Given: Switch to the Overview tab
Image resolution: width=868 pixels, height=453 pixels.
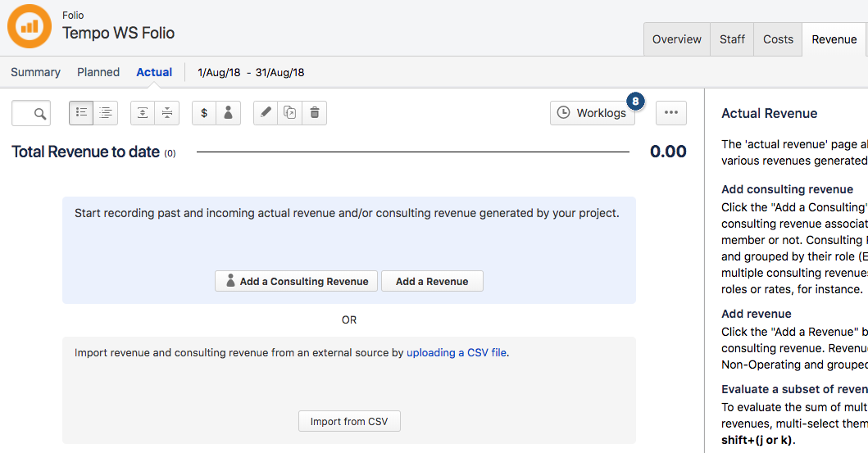Looking at the screenshot, I should [x=677, y=39].
